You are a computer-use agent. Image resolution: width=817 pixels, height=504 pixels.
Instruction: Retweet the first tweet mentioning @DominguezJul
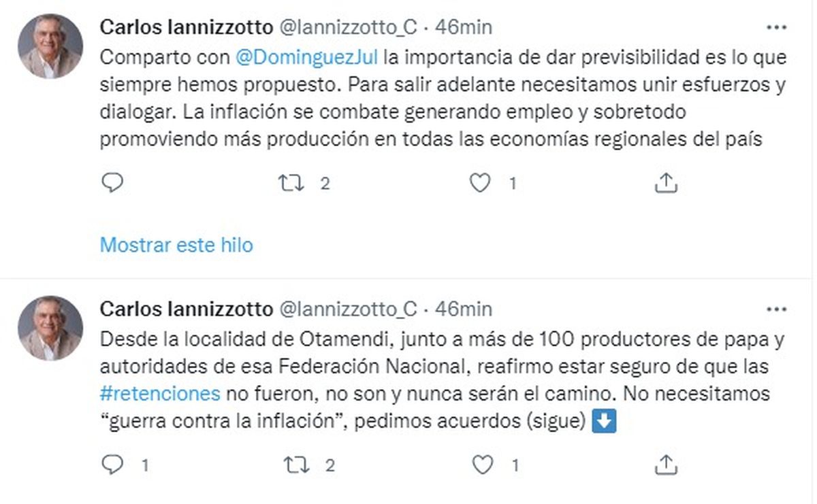[x=291, y=182]
